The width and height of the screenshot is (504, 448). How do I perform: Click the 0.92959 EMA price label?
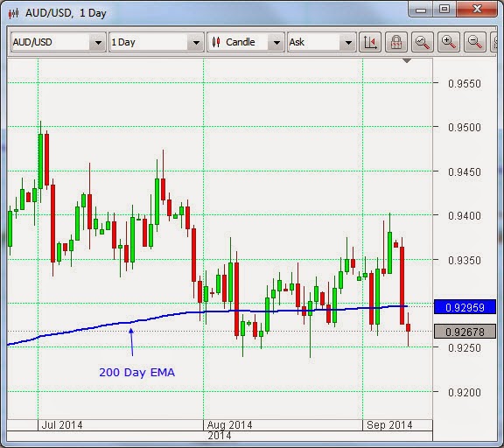click(x=465, y=307)
